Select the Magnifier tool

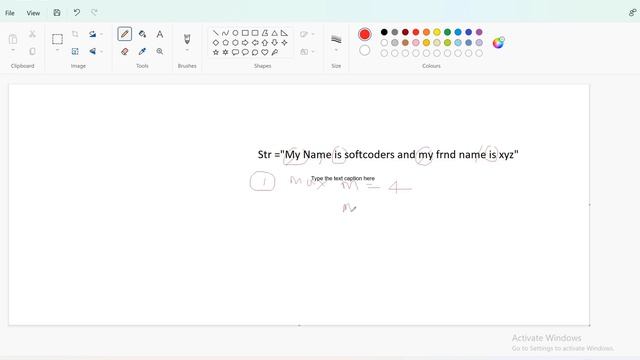pos(160,51)
